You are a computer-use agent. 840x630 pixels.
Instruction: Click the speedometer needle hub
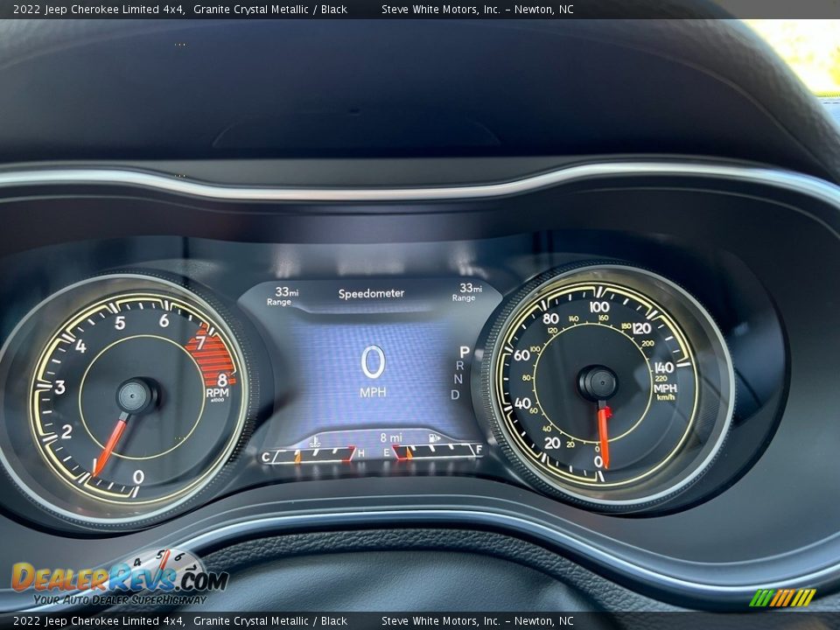[598, 383]
